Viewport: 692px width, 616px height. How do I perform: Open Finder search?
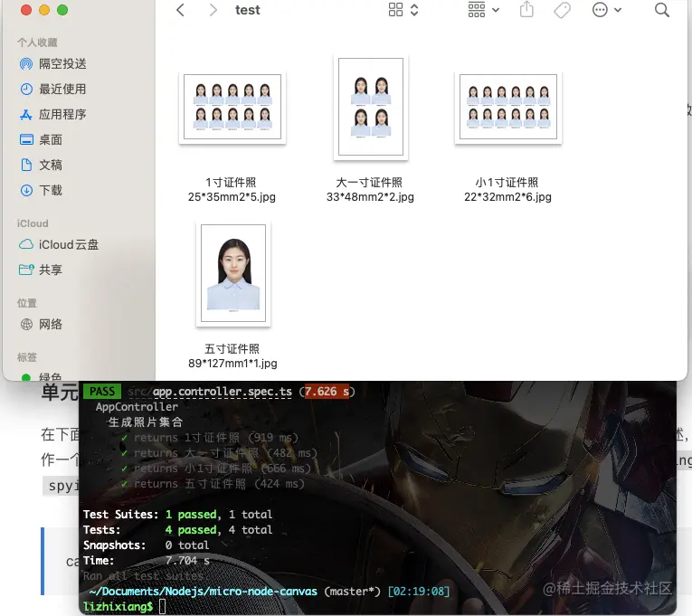pyautogui.click(x=661, y=10)
